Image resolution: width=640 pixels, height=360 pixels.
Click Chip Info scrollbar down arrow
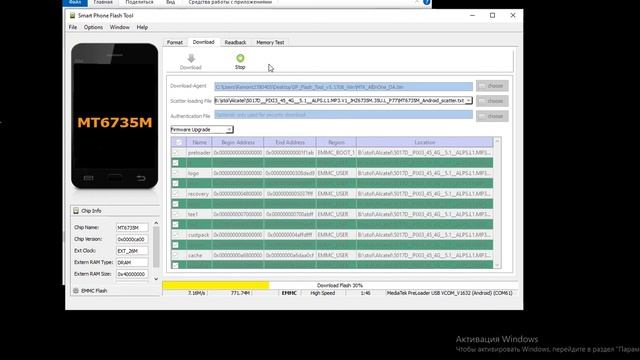coord(156,279)
